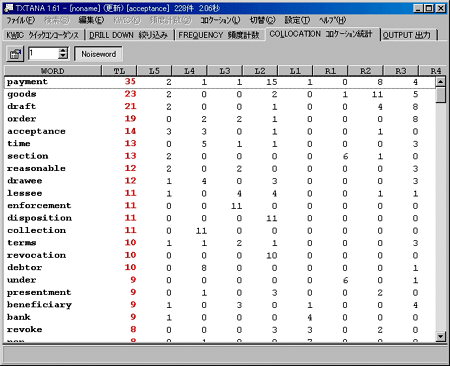
Task: Click the TL value 14 for acceptance
Action: (130, 131)
